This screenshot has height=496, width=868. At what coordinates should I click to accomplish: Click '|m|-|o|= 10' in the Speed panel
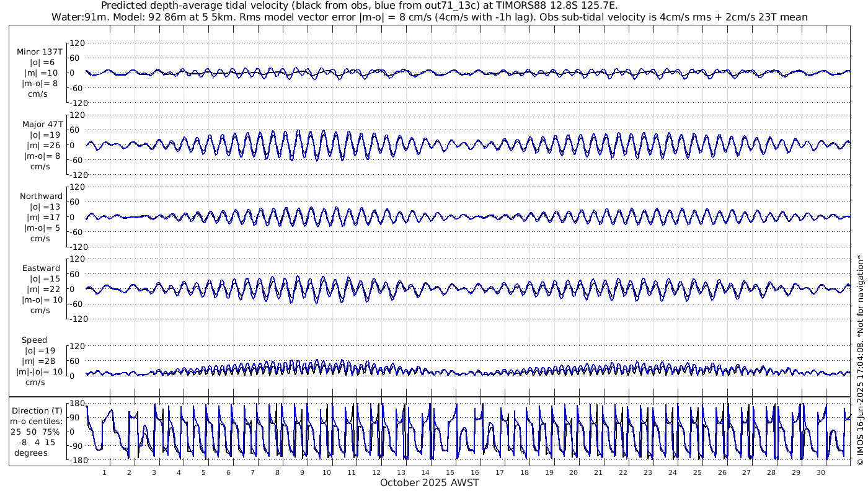(x=40, y=372)
